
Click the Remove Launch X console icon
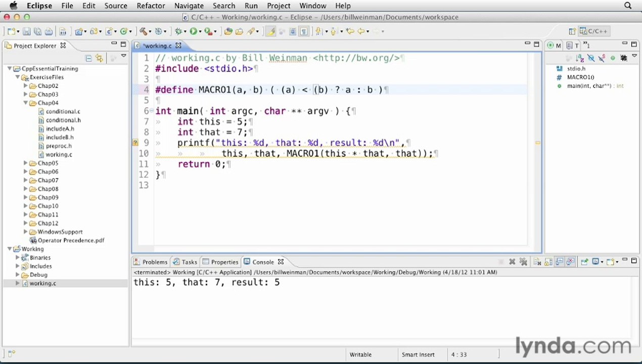tap(512, 262)
